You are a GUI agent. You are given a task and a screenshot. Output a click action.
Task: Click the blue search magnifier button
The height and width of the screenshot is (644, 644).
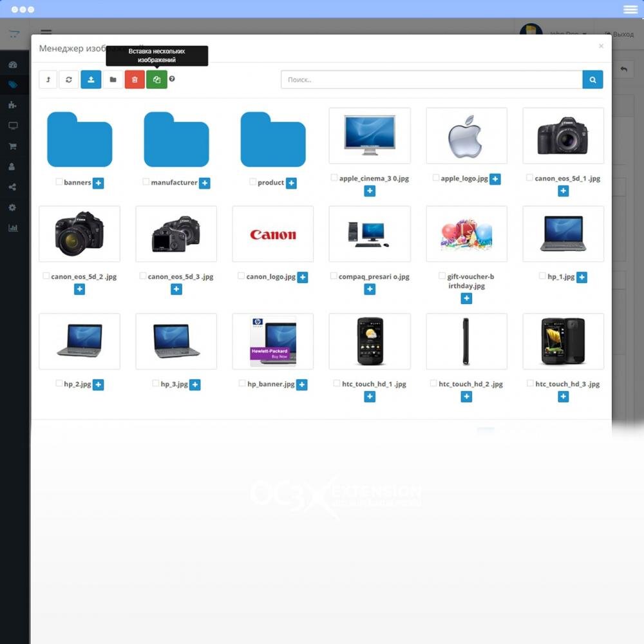pos(592,79)
